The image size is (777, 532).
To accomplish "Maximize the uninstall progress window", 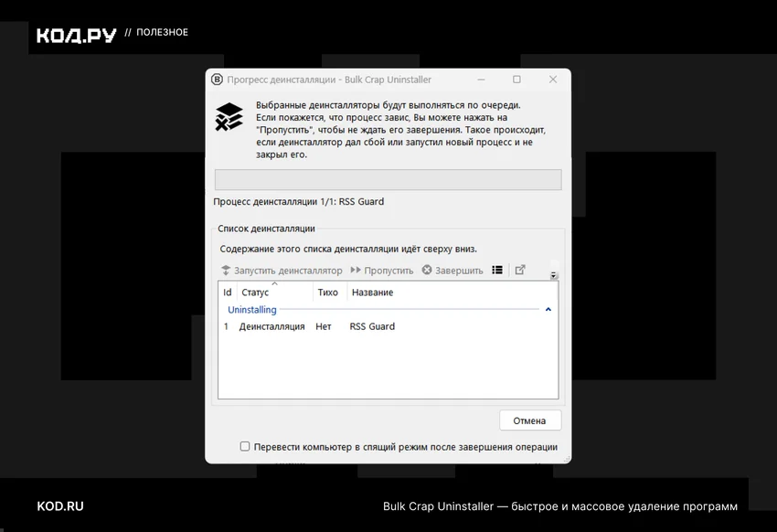I will tap(516, 80).
